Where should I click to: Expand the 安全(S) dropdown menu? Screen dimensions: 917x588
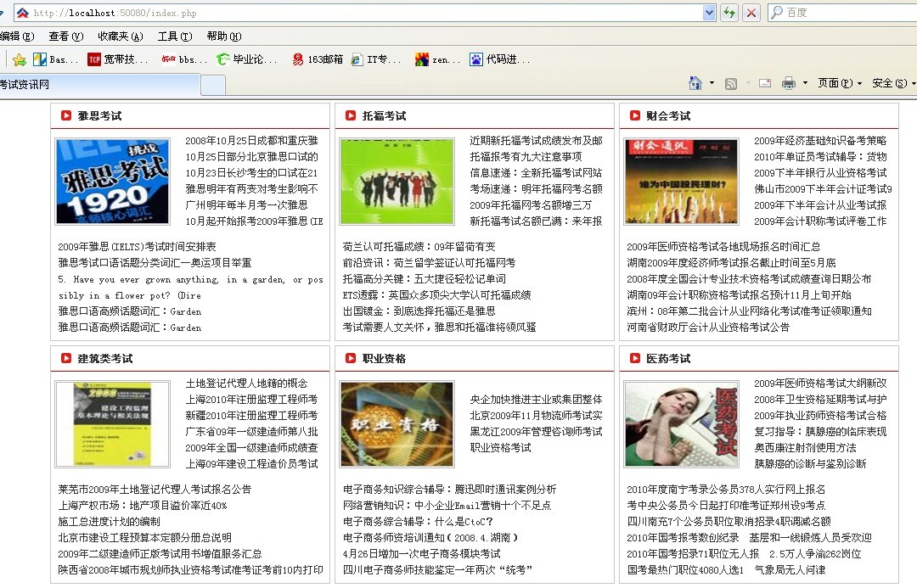[x=893, y=83]
